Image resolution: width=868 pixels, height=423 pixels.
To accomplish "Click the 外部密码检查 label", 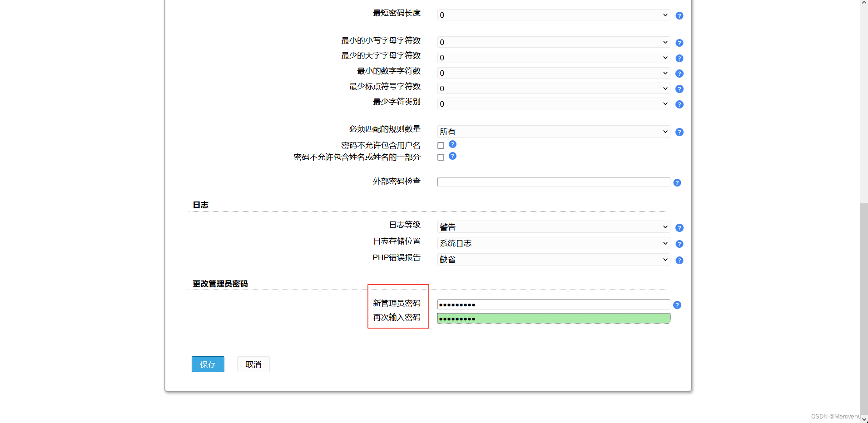I will [x=397, y=182].
